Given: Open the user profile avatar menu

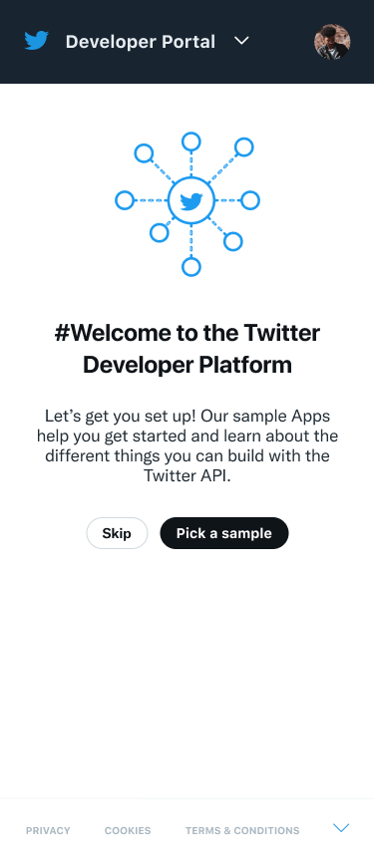Looking at the screenshot, I should click(x=332, y=42).
